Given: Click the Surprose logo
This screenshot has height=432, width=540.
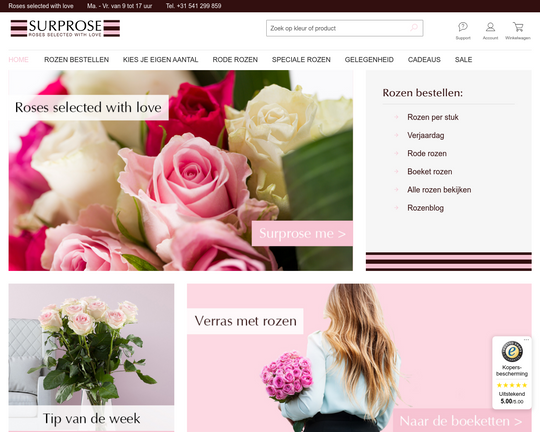Looking at the screenshot, I should tap(65, 28).
